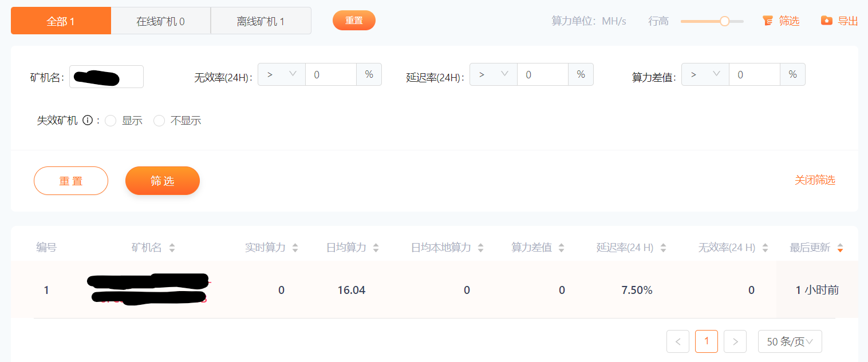868x362 pixels.
Task: Click the export icon at top right
Action: coord(826,21)
